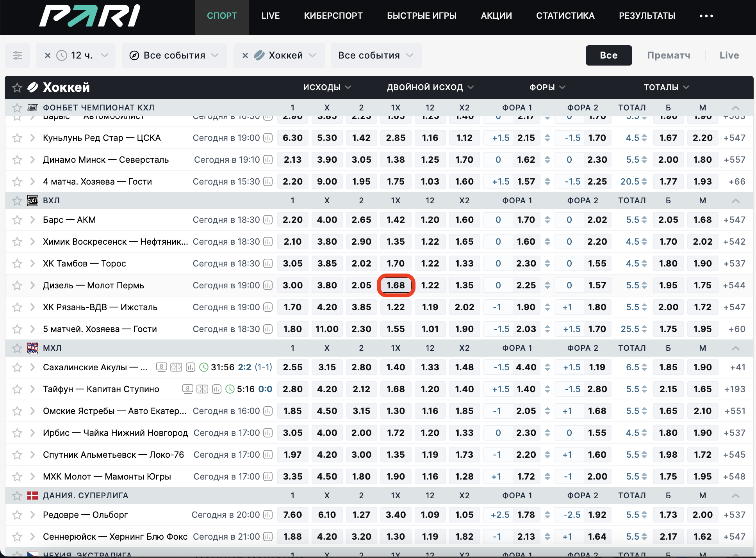Bet 1X at 1.68 on Дизель — Молот Пермь
Screen dimensions: 756x558
coord(396,285)
